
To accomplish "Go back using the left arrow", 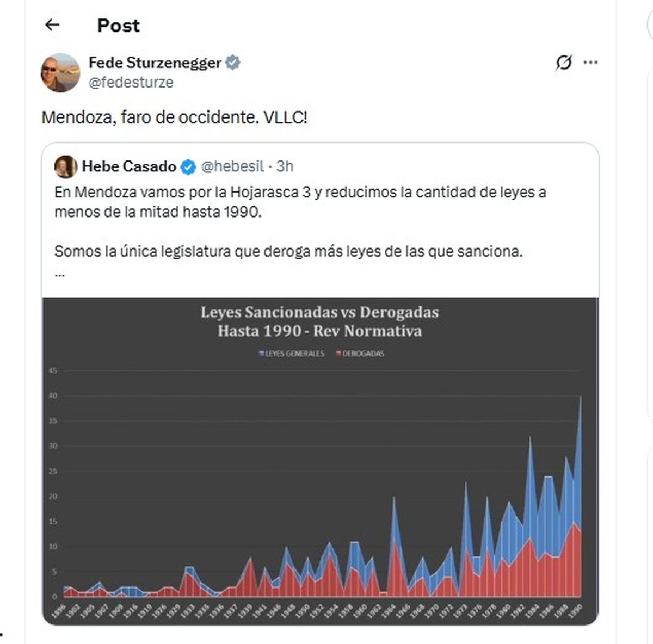I will (x=52, y=24).
